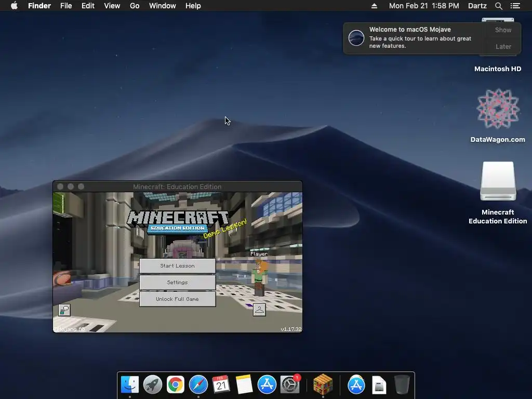Click the macOS Mojave notification icon

click(356, 37)
